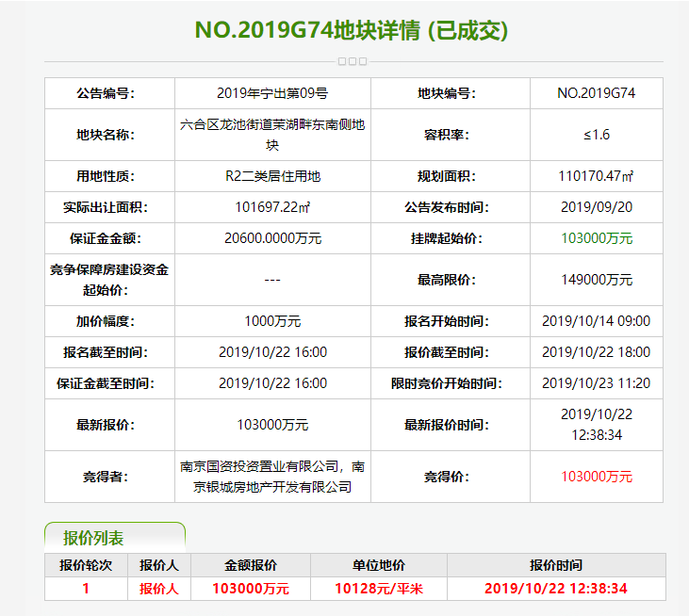The image size is (689, 616).
Task: Click the 公告发布时间 label cell
Action: (451, 207)
